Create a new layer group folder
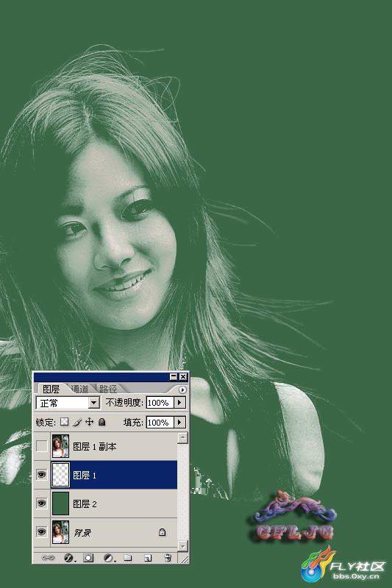 point(128,558)
